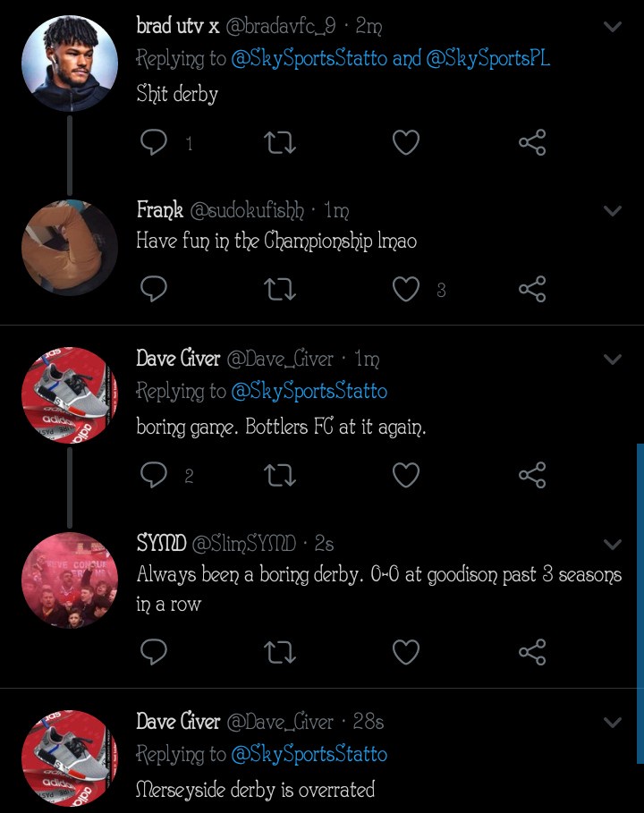Expand the menu arrow on Frank's tweet
The width and height of the screenshot is (644, 813).
point(613,211)
